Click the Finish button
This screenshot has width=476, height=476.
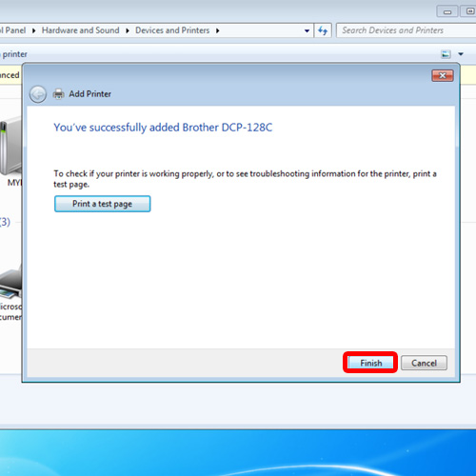[370, 363]
